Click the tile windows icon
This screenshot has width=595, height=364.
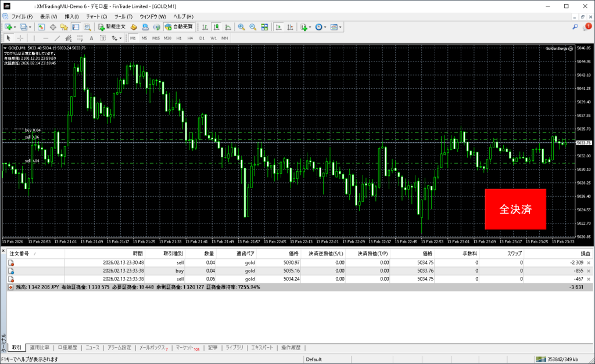[x=264, y=27]
